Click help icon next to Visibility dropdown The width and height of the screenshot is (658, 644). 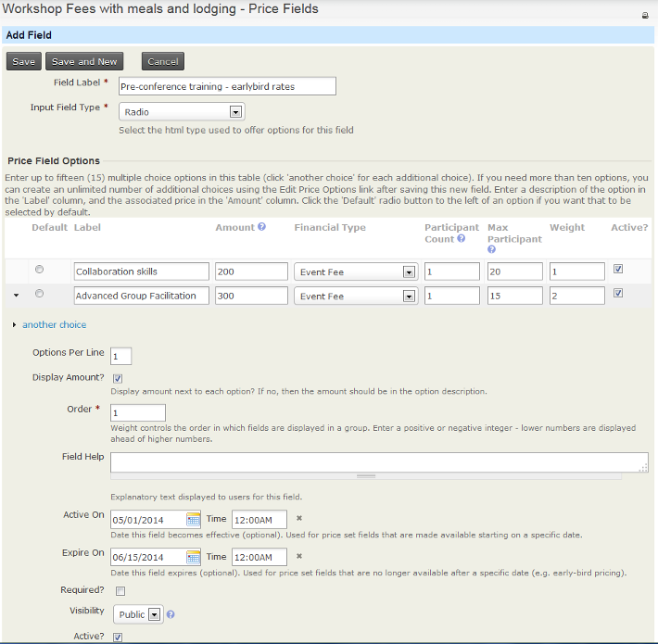click(x=171, y=614)
